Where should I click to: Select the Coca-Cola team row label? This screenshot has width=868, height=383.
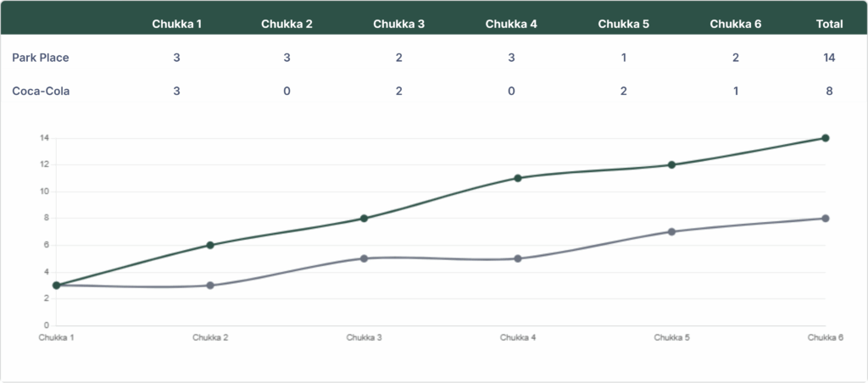[x=41, y=91]
